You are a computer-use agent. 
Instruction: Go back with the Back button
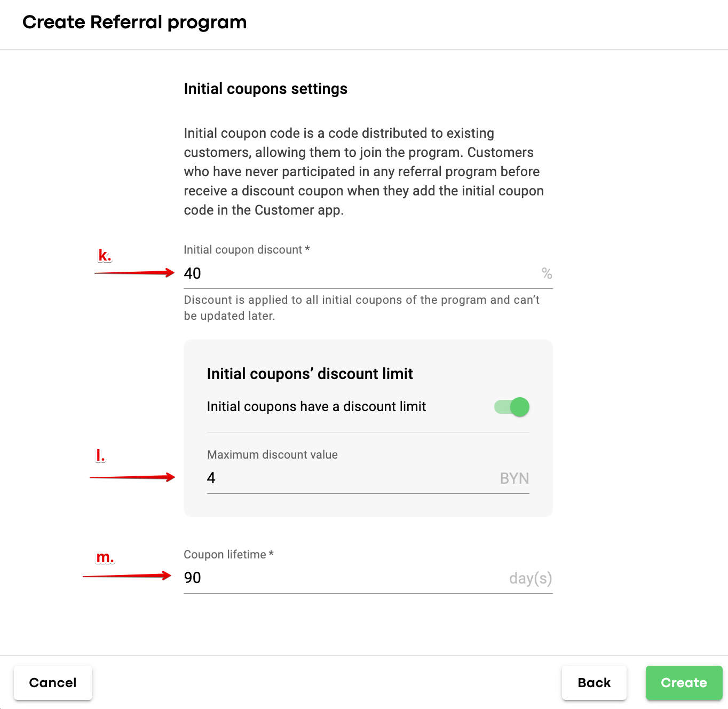[x=594, y=683]
